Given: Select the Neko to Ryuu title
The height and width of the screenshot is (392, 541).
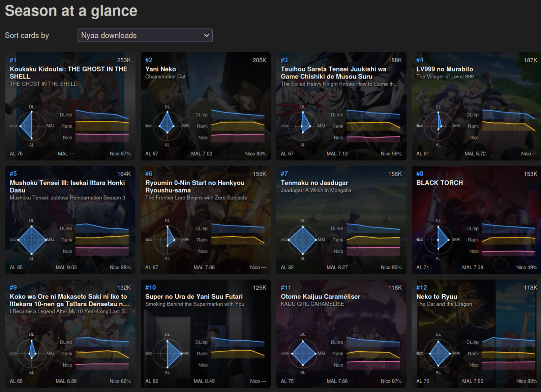Looking at the screenshot, I should coord(437,297).
